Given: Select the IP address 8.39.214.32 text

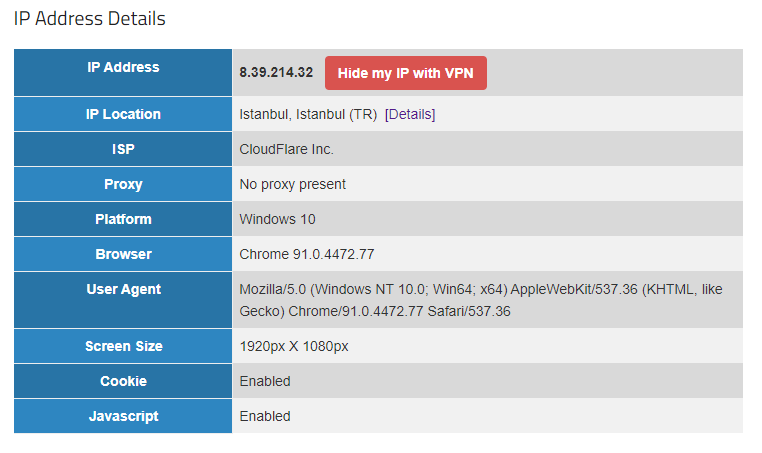Looking at the screenshot, I should (x=276, y=72).
